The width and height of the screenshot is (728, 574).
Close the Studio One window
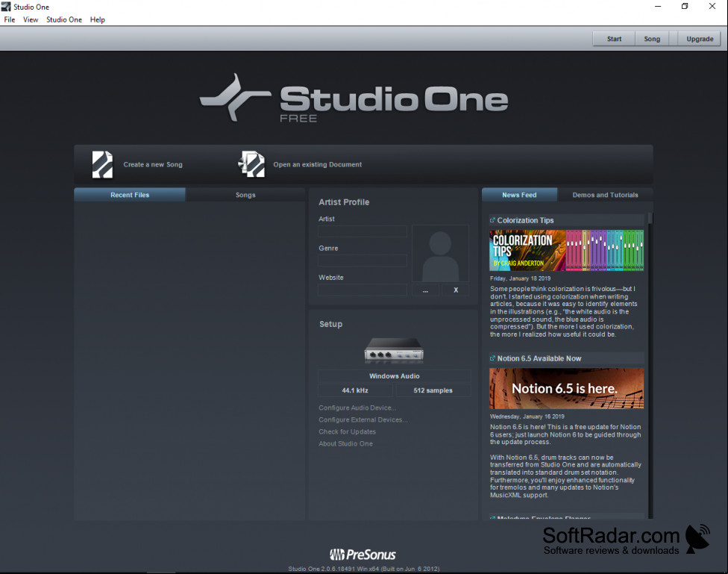click(x=712, y=7)
